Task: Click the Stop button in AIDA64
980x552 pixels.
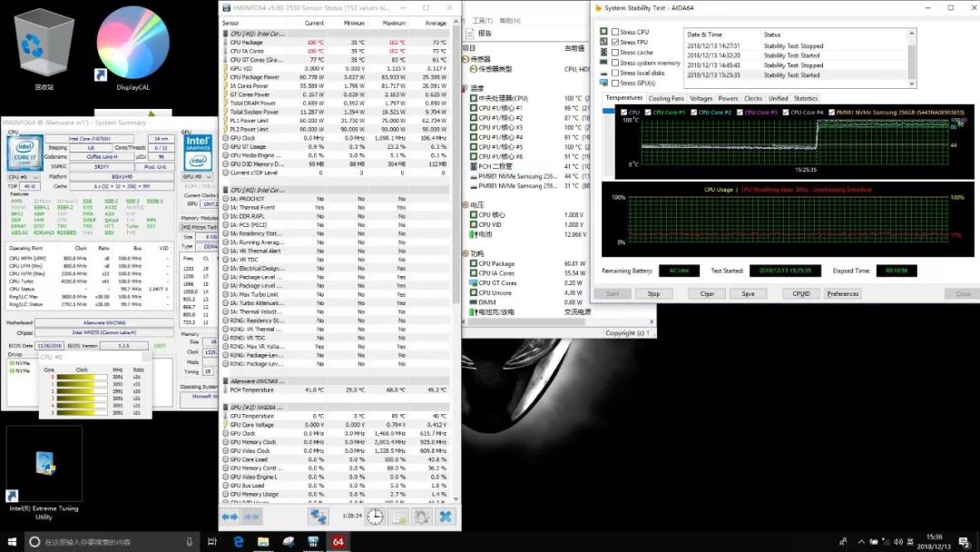Action: (x=653, y=293)
